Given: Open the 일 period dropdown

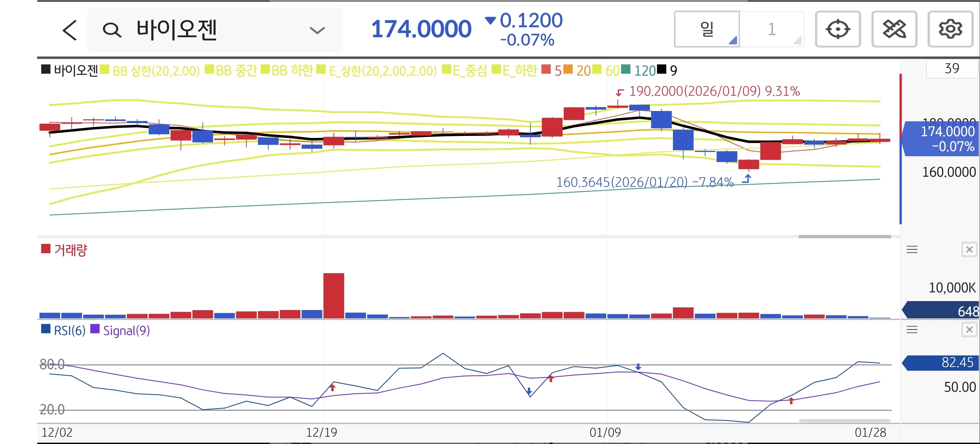Looking at the screenshot, I should point(707,29).
